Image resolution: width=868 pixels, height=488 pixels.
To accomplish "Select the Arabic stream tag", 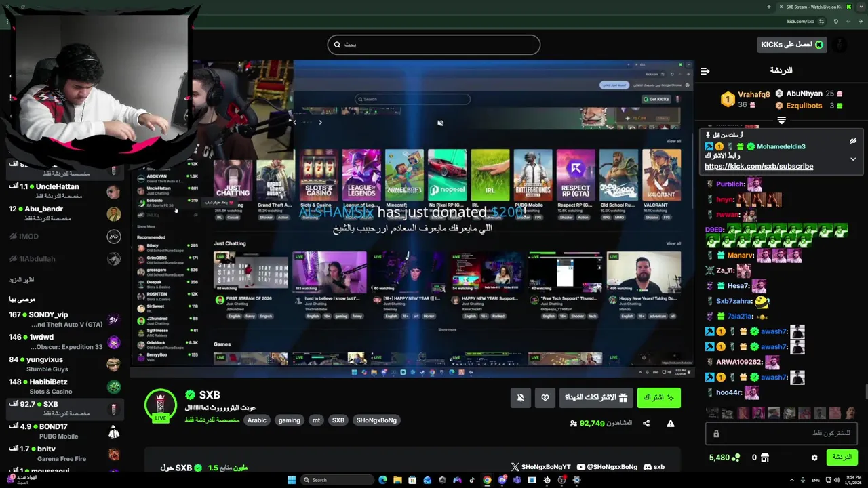I will [257, 420].
